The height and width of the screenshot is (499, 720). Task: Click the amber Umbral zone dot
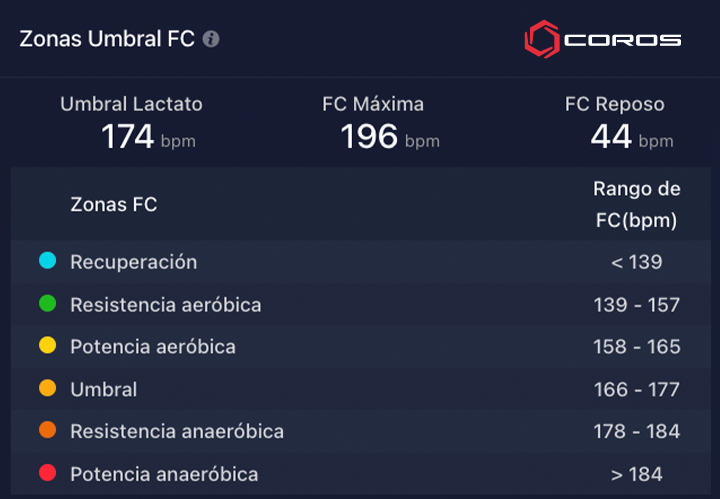pos(47,388)
